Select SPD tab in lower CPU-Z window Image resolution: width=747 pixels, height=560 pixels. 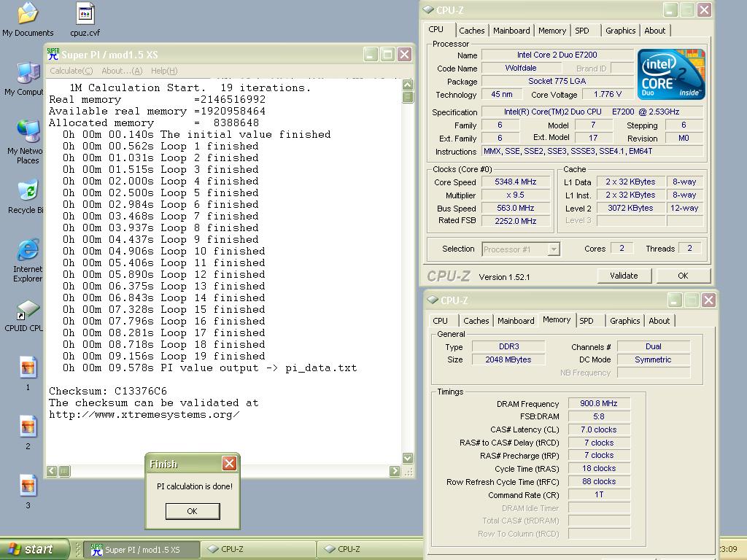587,321
